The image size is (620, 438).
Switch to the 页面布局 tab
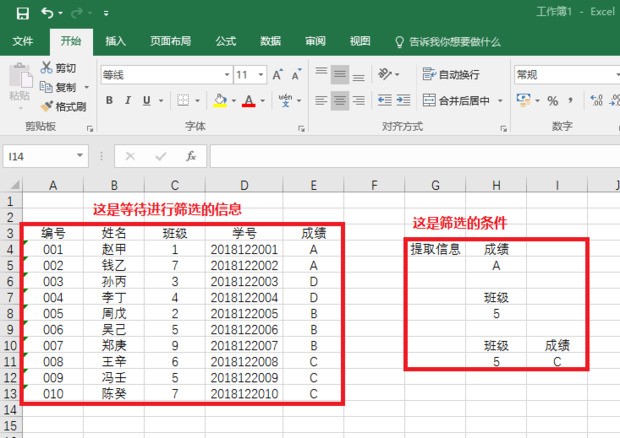[170, 41]
